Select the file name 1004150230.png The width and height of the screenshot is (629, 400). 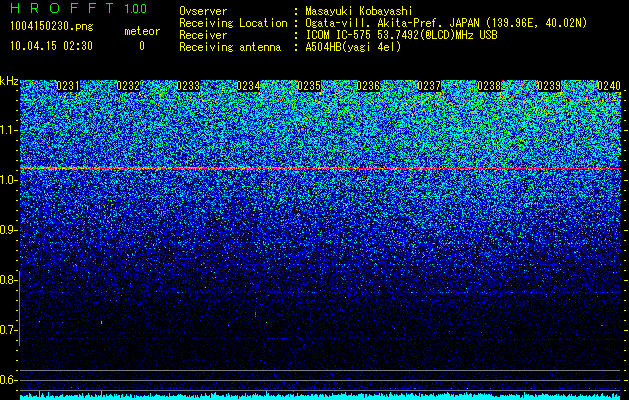tap(52, 27)
